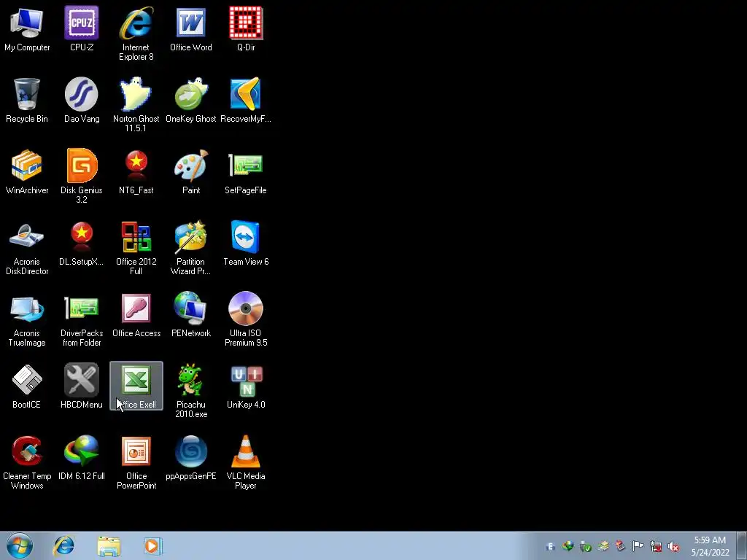The width and height of the screenshot is (747, 560).
Task: Click Show Desktop at the taskbar end
Action: (x=742, y=545)
